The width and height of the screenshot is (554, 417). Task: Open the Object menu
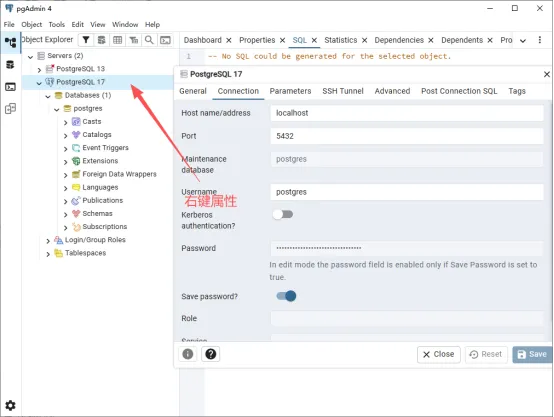(31, 24)
